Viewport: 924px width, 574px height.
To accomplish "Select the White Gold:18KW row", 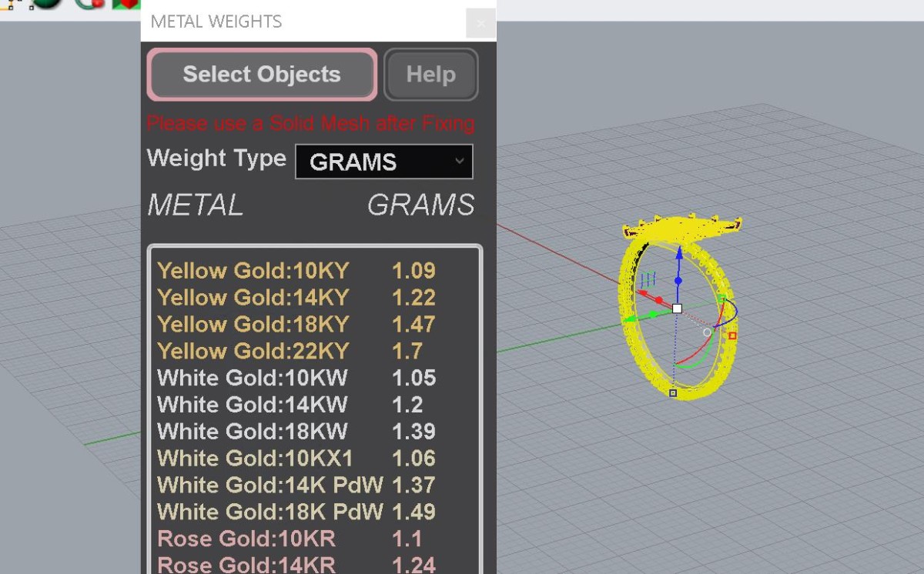I will tap(296, 432).
